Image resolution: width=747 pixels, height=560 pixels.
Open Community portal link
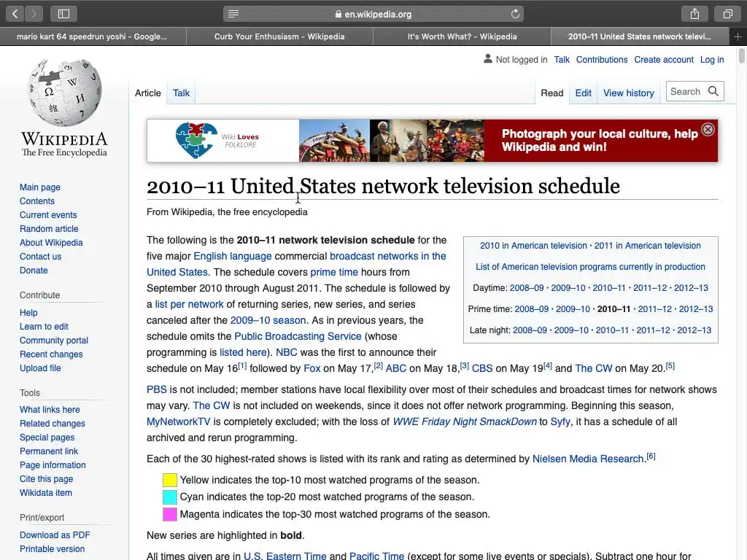54,340
